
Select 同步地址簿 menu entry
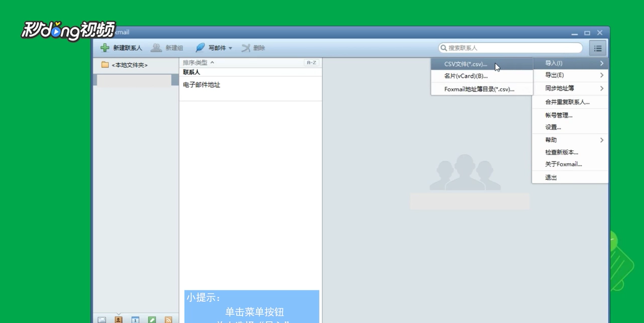[570, 88]
